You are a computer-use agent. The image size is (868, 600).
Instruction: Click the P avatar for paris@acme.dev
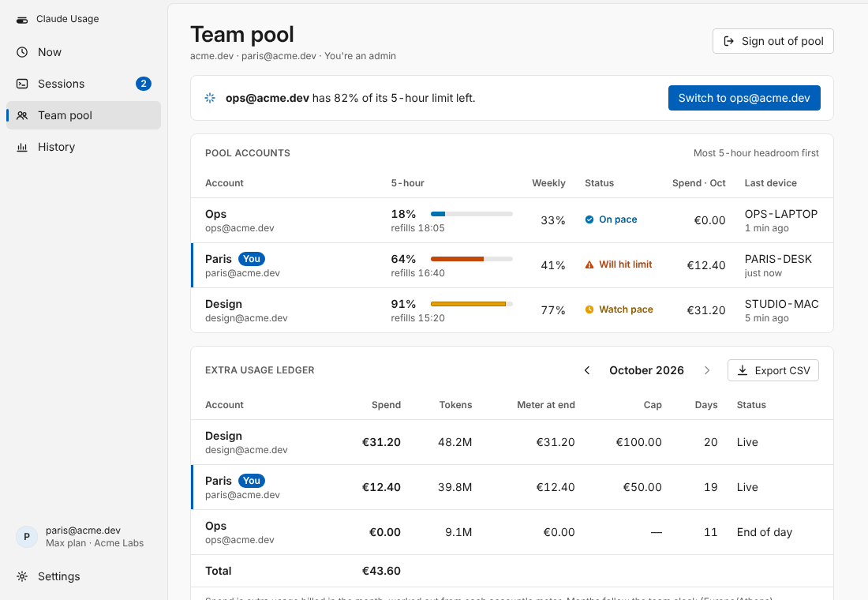27,536
